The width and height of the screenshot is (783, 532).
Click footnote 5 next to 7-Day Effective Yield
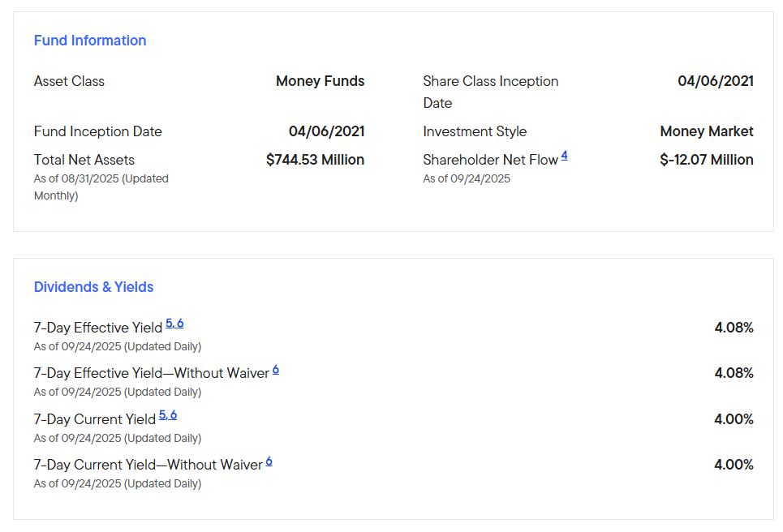pyautogui.click(x=170, y=324)
